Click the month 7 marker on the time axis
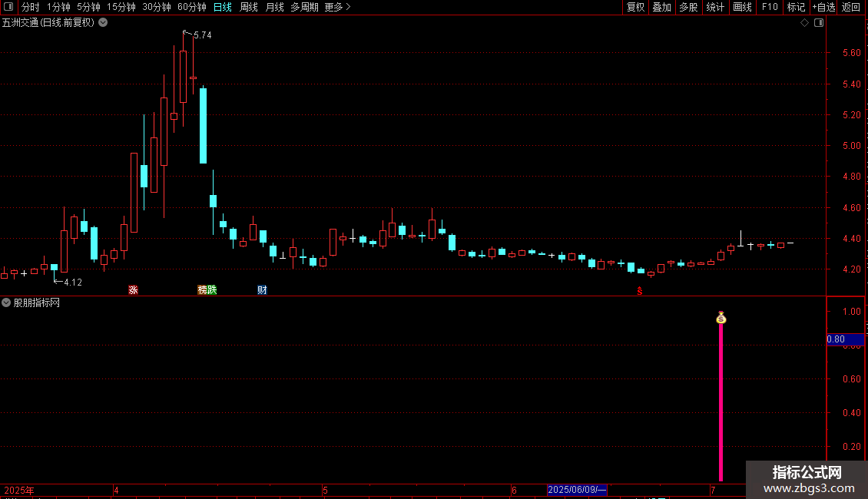 pos(713,490)
